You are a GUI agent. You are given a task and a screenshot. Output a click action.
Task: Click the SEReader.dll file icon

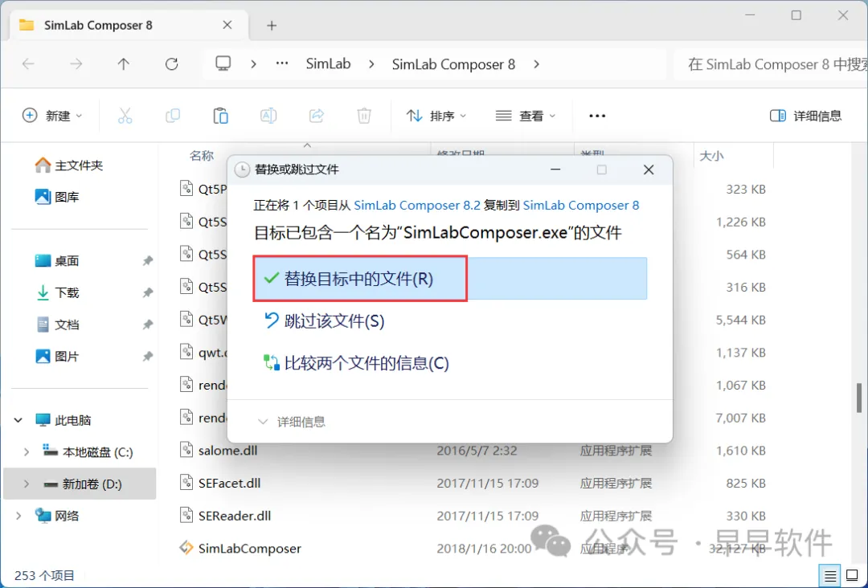(x=186, y=516)
